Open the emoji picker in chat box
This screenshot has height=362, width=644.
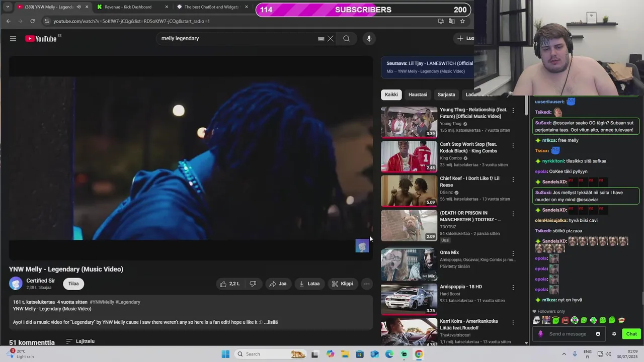[x=598, y=334]
